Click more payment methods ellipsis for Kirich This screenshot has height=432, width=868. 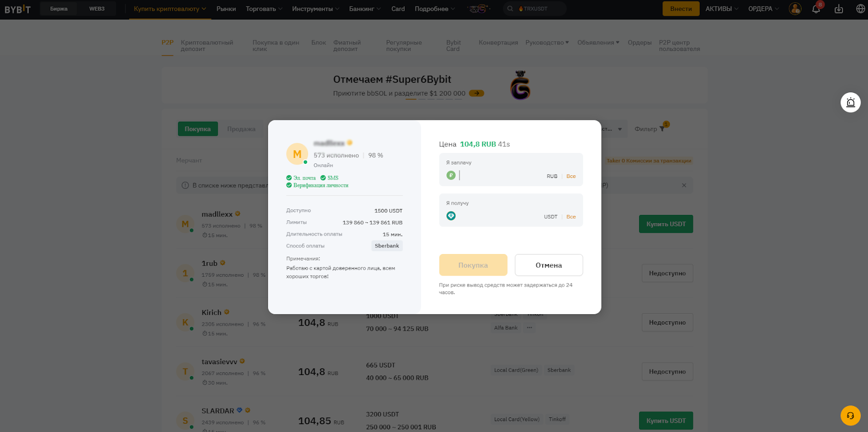pos(529,328)
